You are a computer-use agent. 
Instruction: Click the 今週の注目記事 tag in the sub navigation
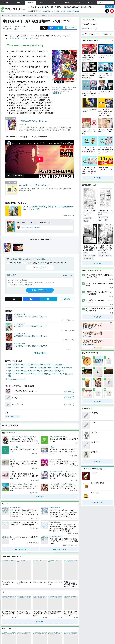[x=73, y=11]
